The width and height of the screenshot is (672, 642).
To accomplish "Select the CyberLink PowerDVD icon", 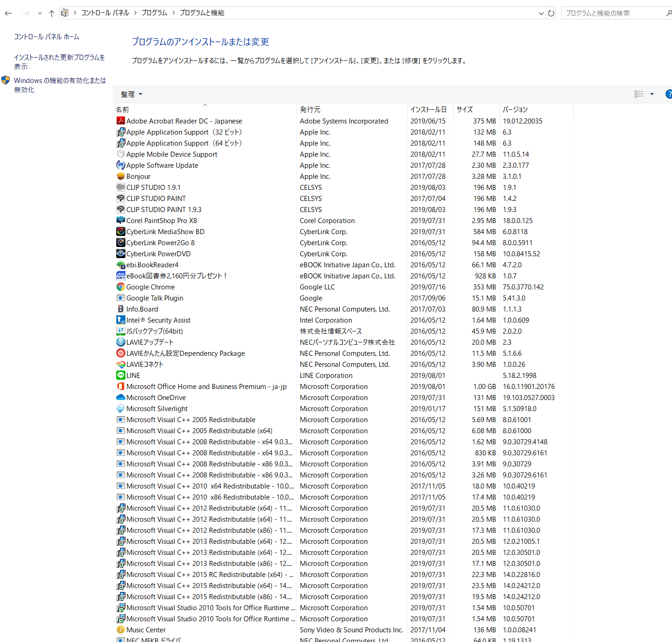I will pyautogui.click(x=120, y=253).
